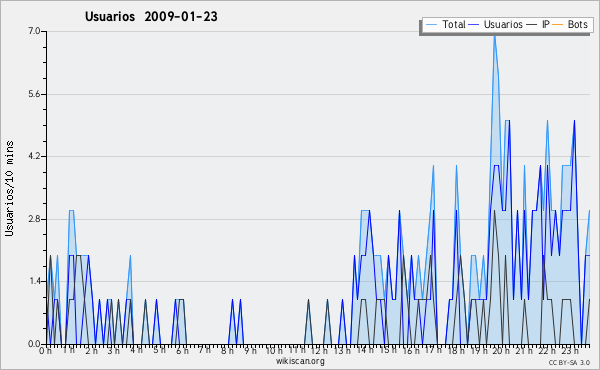600x370 pixels.
Task: Click the '15 h' x-axis tick label
Action: (x=388, y=350)
